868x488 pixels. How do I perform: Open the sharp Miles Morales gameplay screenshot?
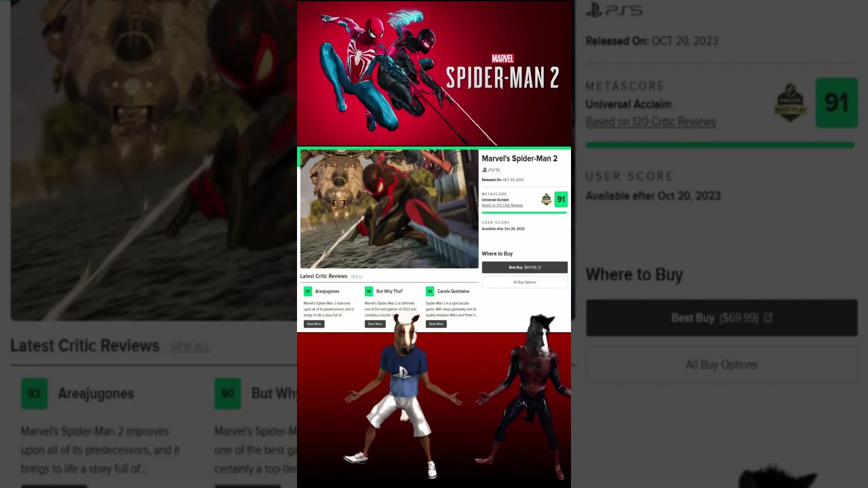click(x=389, y=209)
